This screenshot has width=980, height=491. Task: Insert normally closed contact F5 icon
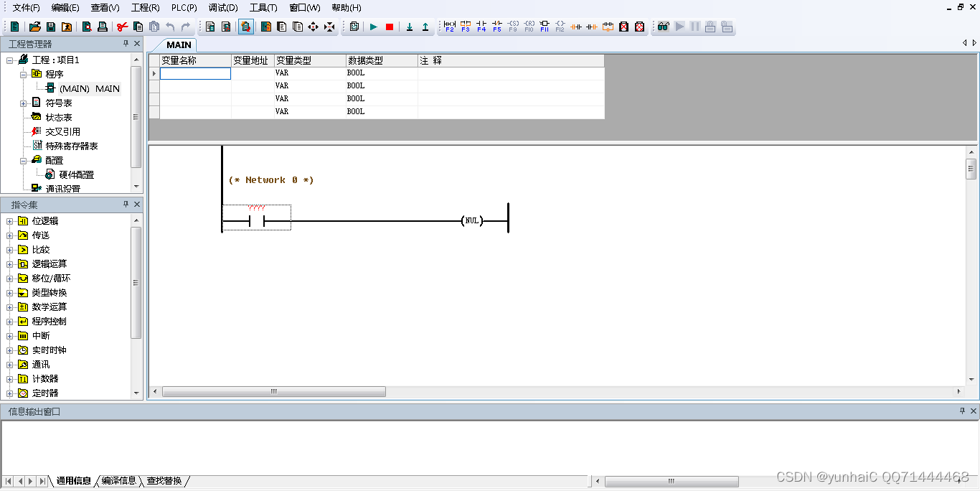click(x=497, y=27)
